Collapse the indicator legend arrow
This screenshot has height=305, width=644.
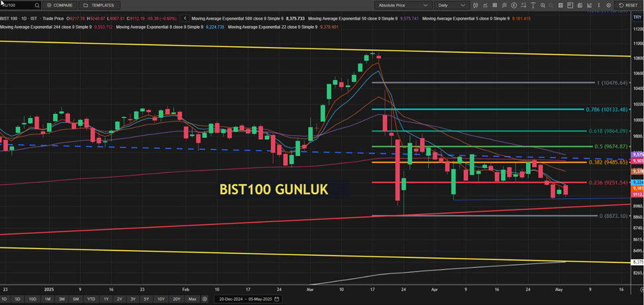184,17
